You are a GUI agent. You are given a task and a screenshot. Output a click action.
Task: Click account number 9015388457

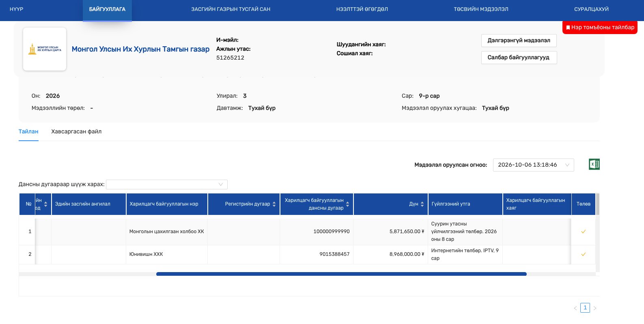[334, 254]
